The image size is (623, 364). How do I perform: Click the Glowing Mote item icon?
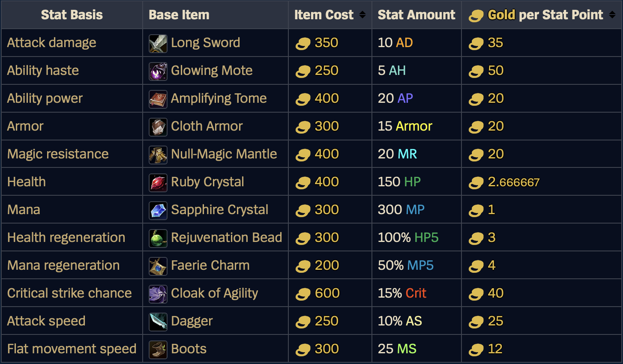[x=158, y=72]
